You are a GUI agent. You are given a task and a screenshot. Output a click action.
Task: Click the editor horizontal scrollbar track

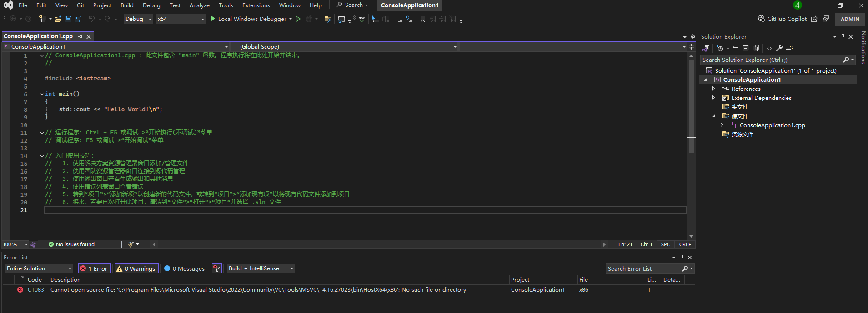coord(379,244)
